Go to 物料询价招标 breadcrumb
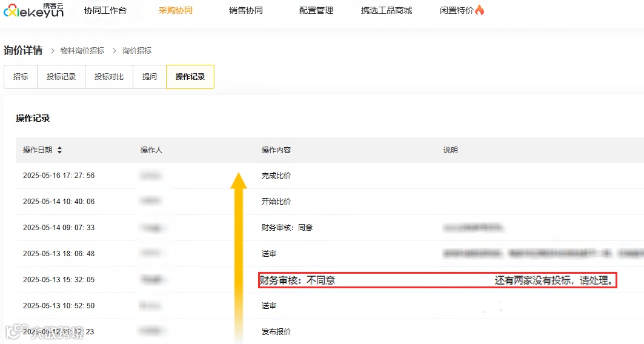Viewport: 644px width, 344px height. [x=82, y=50]
